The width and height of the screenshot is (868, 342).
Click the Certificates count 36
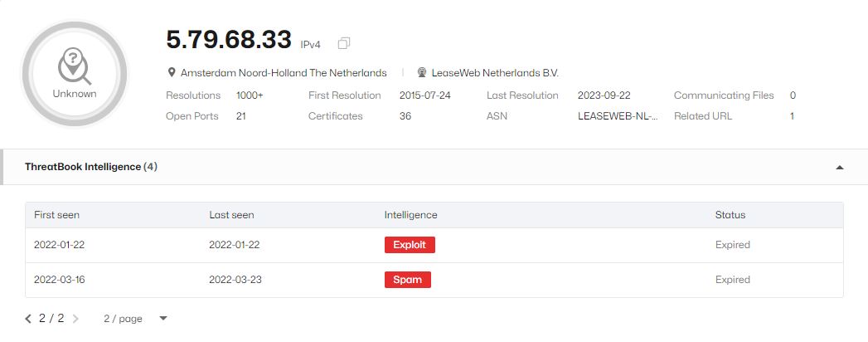click(x=405, y=116)
